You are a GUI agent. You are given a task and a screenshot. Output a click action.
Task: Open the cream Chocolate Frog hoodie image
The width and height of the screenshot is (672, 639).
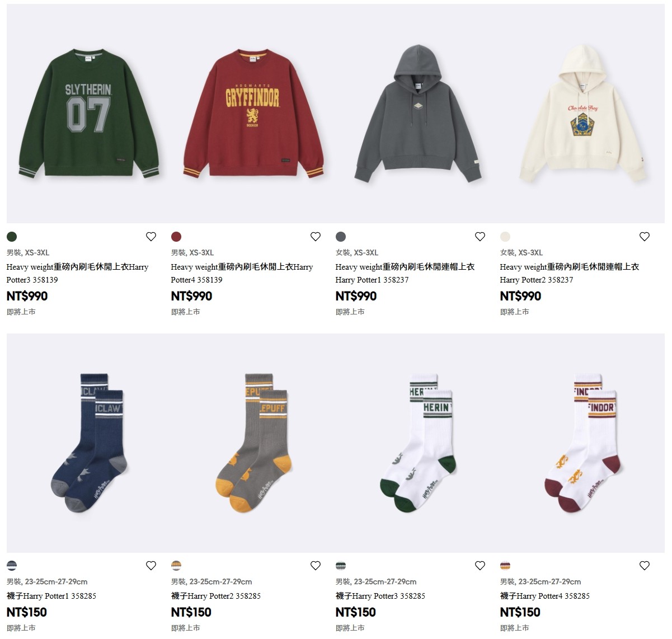(582, 114)
